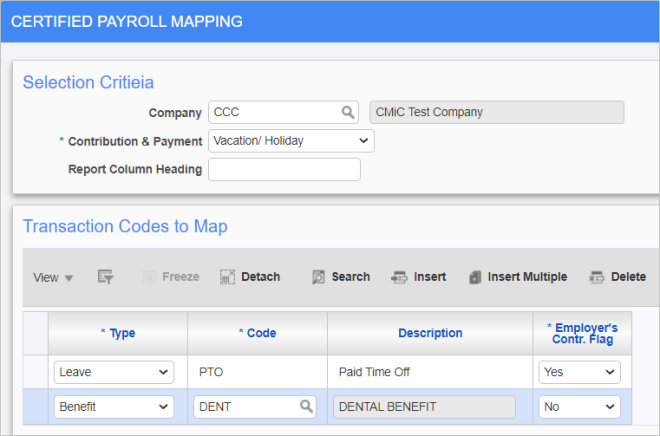The width and height of the screenshot is (660, 436).
Task: Open the DENT code lookup magnifier
Action: (x=306, y=407)
